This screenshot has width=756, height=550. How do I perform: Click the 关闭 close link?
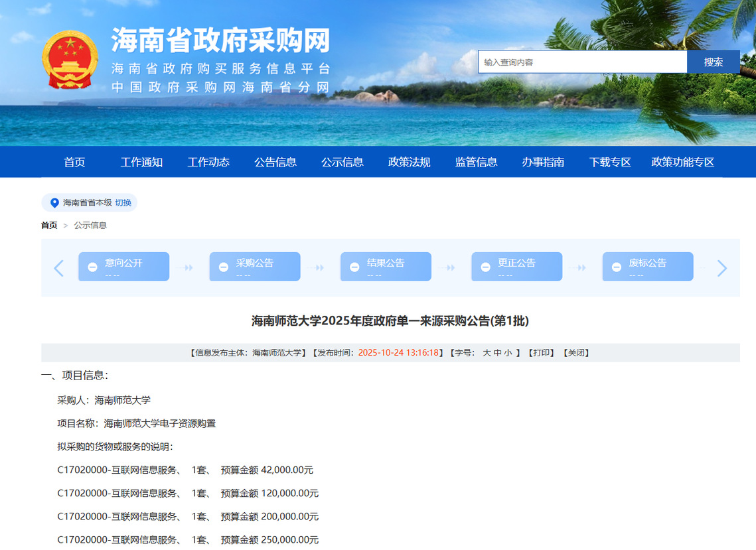(576, 353)
